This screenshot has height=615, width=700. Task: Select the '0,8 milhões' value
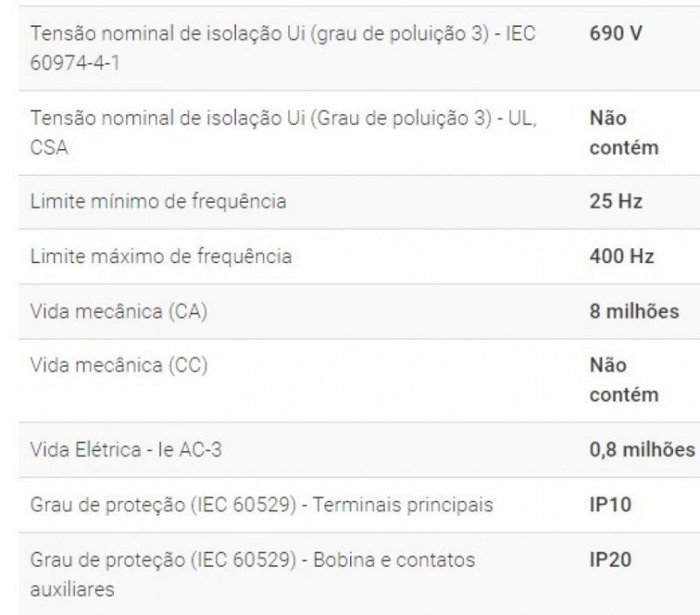click(x=642, y=449)
